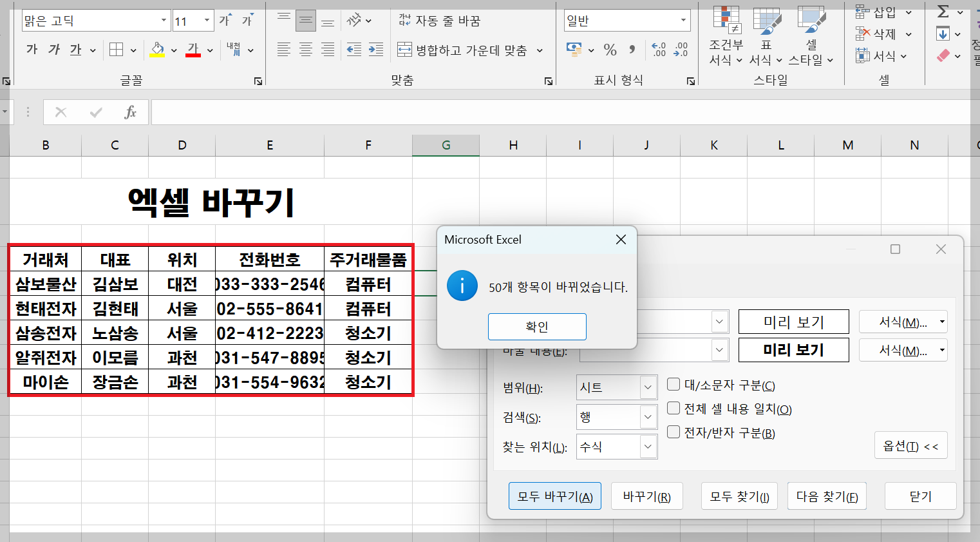
Task: Open 조건부 서식 conditional formatting
Action: coord(726,36)
